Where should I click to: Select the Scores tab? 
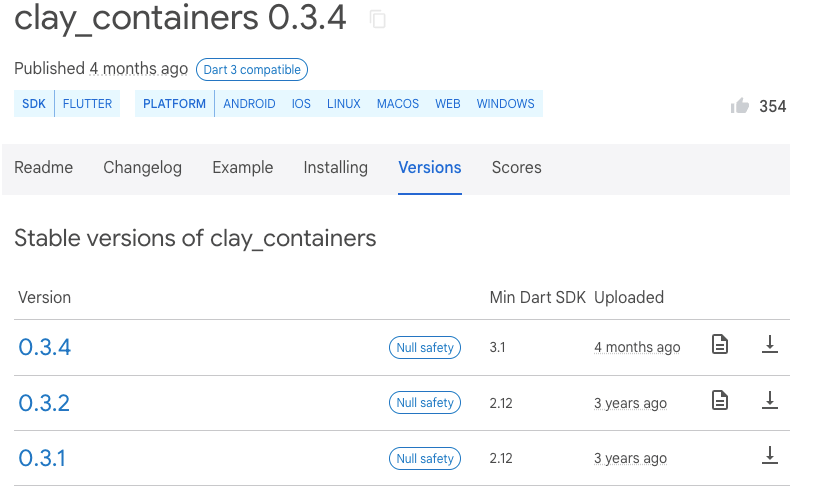pos(516,168)
